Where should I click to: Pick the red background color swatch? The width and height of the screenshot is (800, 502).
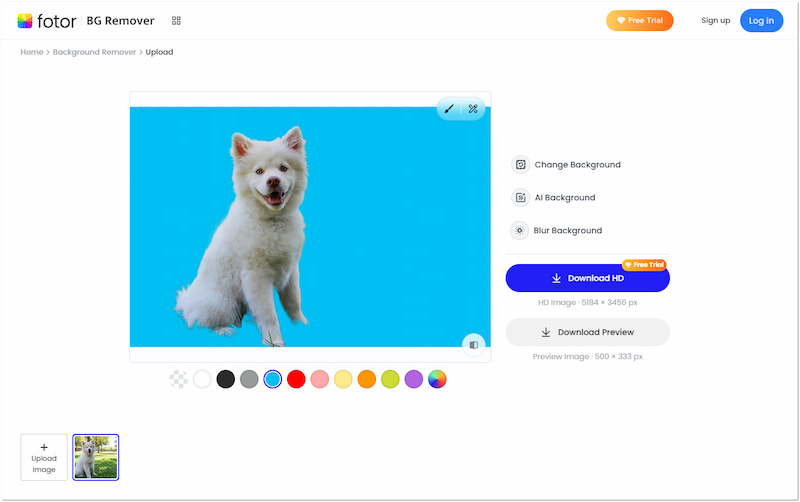pos(296,379)
